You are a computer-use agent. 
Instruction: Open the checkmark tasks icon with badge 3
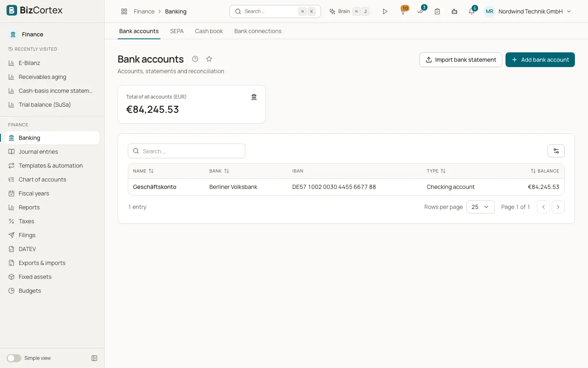[421, 11]
